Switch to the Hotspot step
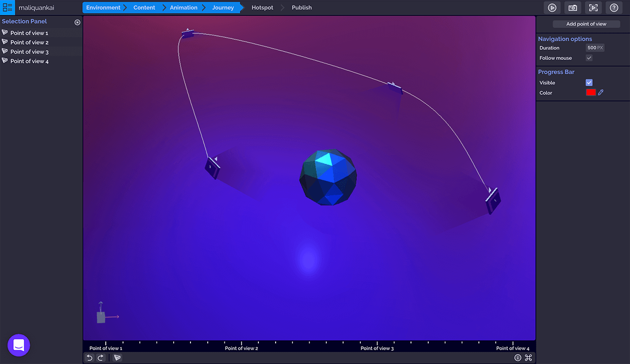630x364 pixels. tap(262, 8)
